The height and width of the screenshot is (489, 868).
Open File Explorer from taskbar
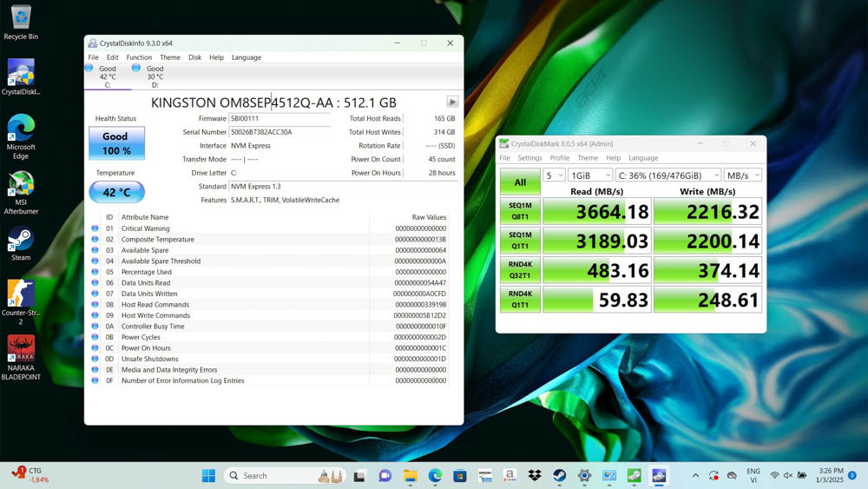coord(410,475)
